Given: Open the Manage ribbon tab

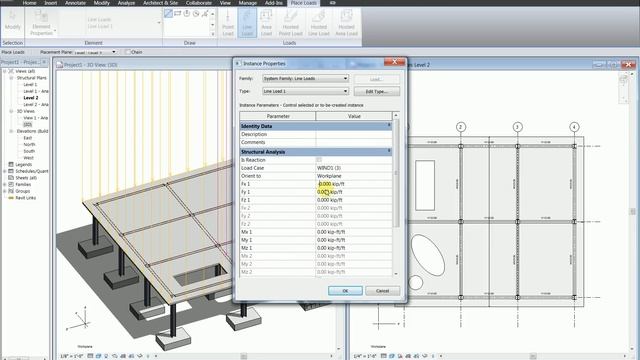Looking at the screenshot, I should (x=248, y=3).
